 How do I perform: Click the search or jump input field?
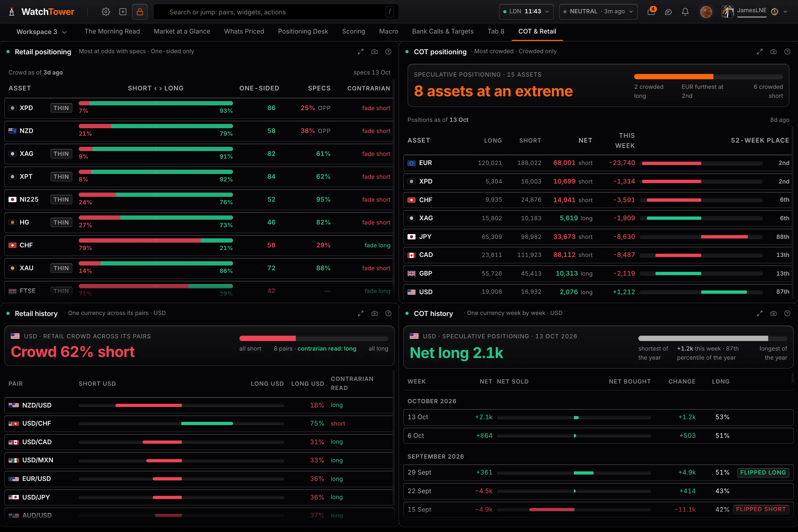(276, 12)
